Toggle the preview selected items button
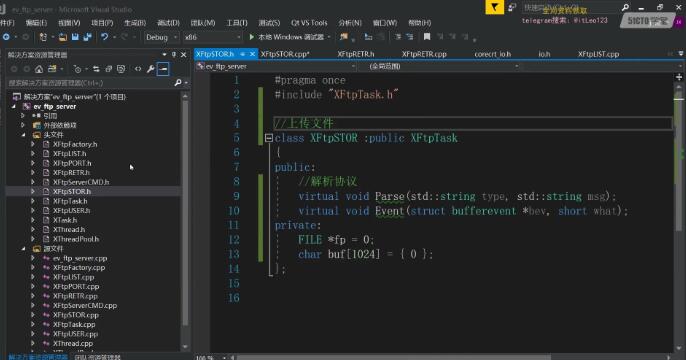This screenshot has width=686, height=360. tap(163, 69)
